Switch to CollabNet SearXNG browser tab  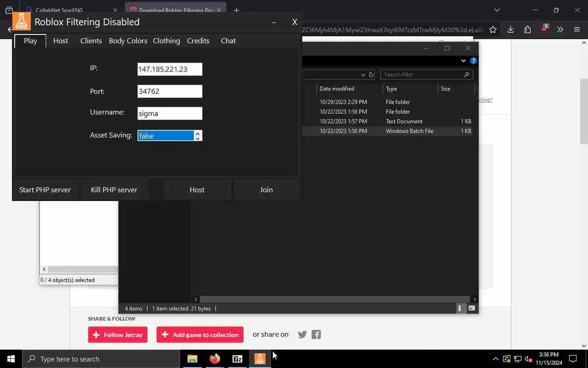coord(71,10)
